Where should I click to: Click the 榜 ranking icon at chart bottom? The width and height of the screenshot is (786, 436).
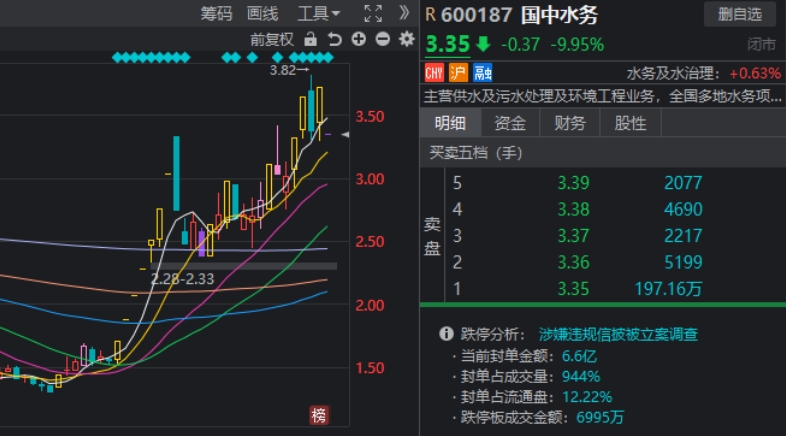[x=318, y=416]
